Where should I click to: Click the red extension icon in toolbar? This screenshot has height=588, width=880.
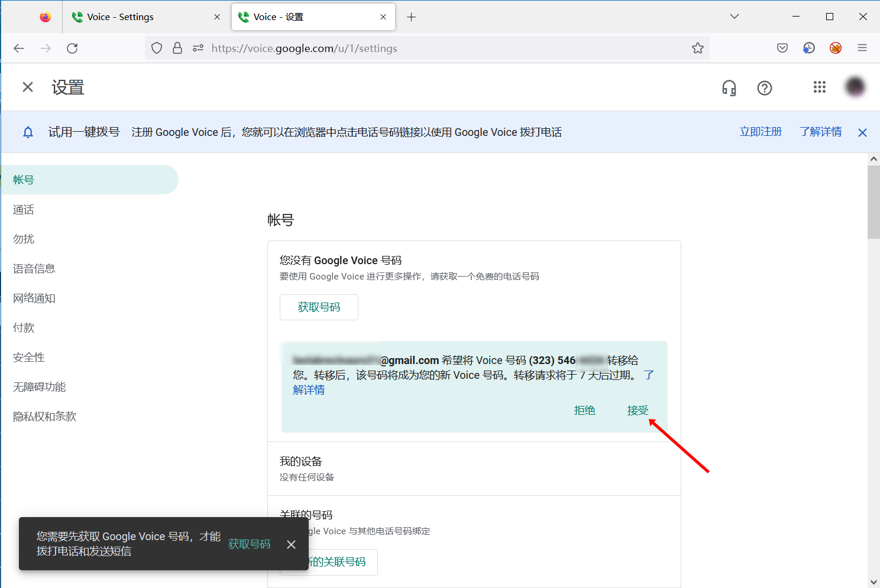(836, 48)
